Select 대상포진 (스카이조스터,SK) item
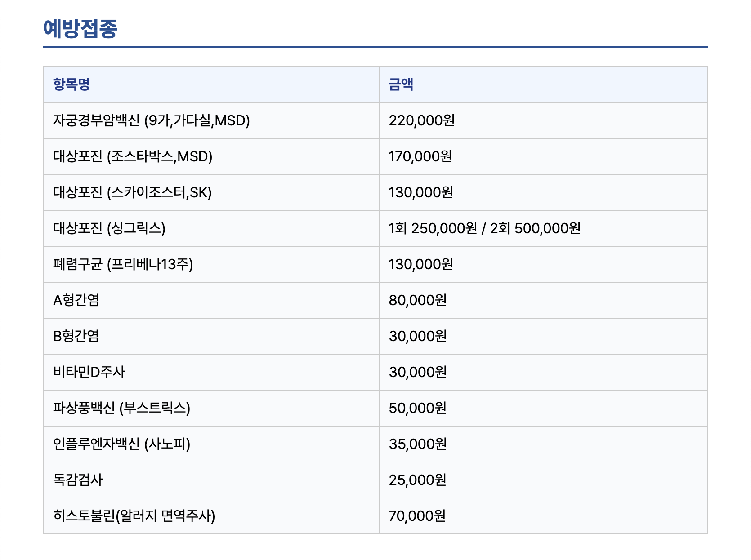 click(x=132, y=192)
